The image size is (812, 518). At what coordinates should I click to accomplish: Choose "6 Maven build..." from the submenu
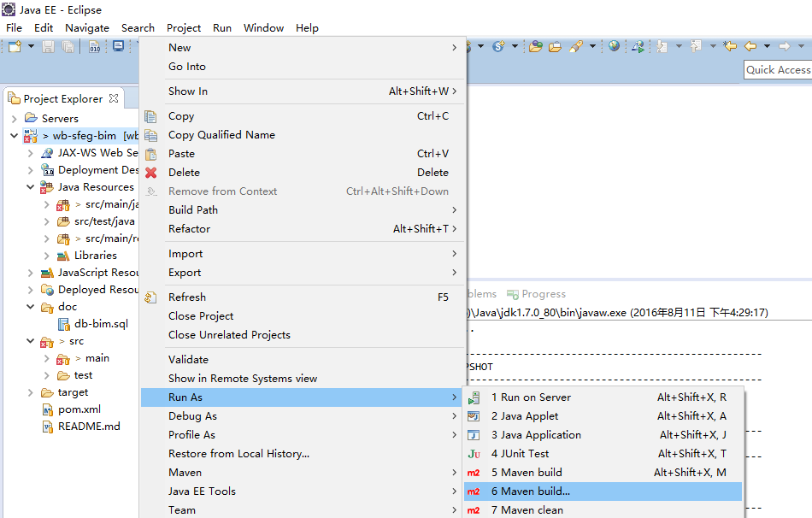coord(530,492)
